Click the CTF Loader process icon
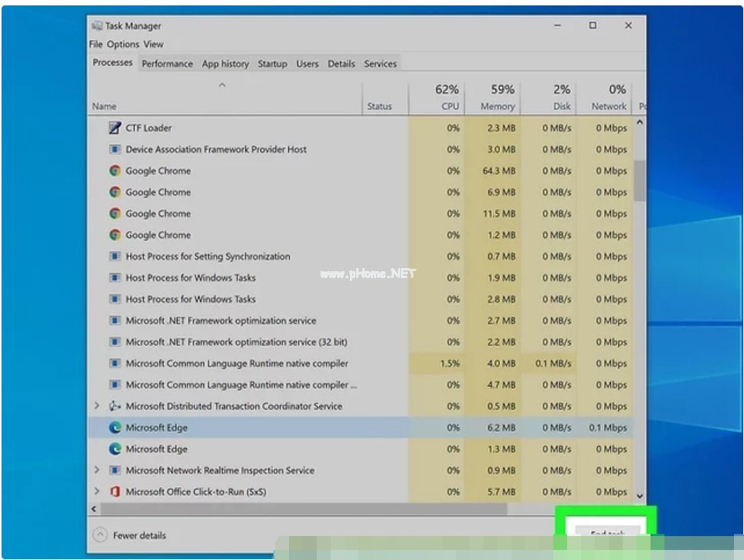The height and width of the screenshot is (560, 744). (x=114, y=128)
